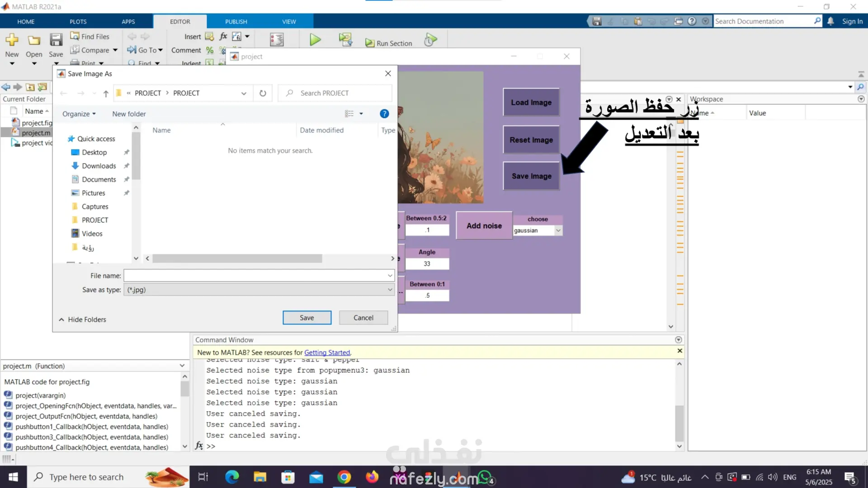Cancel the Save Image As dialog
The height and width of the screenshot is (488, 868).
coord(363,318)
